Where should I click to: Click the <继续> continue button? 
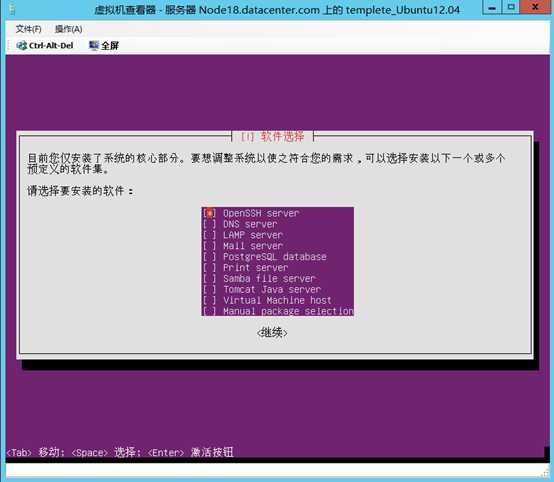pyautogui.click(x=272, y=333)
